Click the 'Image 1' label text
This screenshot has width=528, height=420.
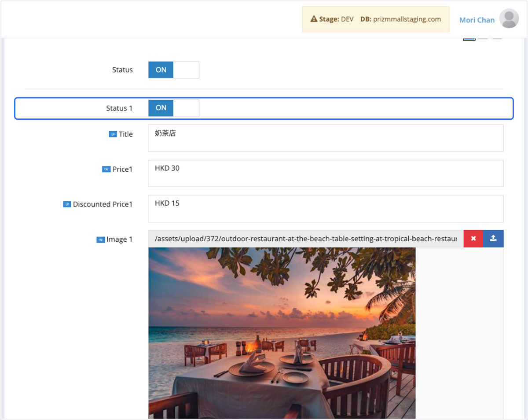point(119,239)
